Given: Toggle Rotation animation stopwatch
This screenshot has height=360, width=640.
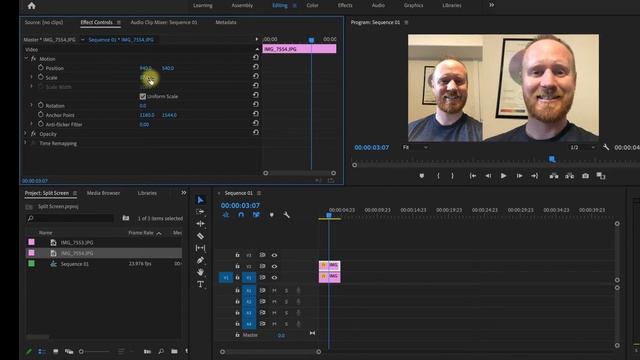Looking at the screenshot, I should [x=40, y=105].
